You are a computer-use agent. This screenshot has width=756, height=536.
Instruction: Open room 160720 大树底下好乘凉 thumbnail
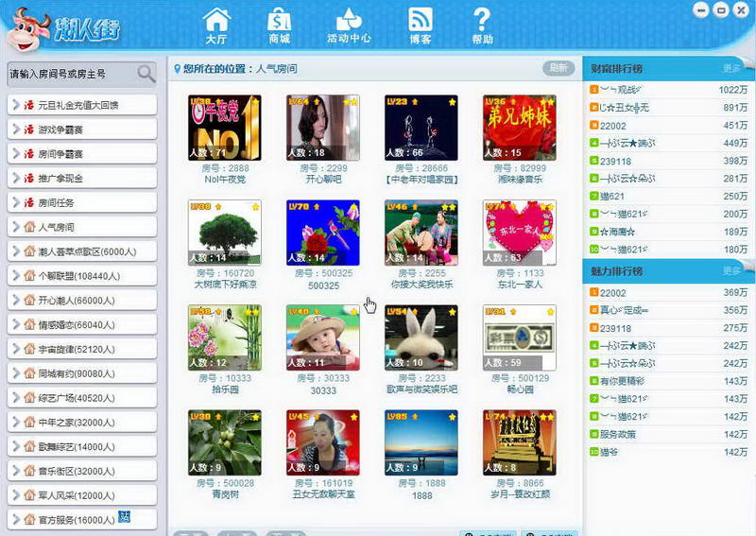point(225,233)
